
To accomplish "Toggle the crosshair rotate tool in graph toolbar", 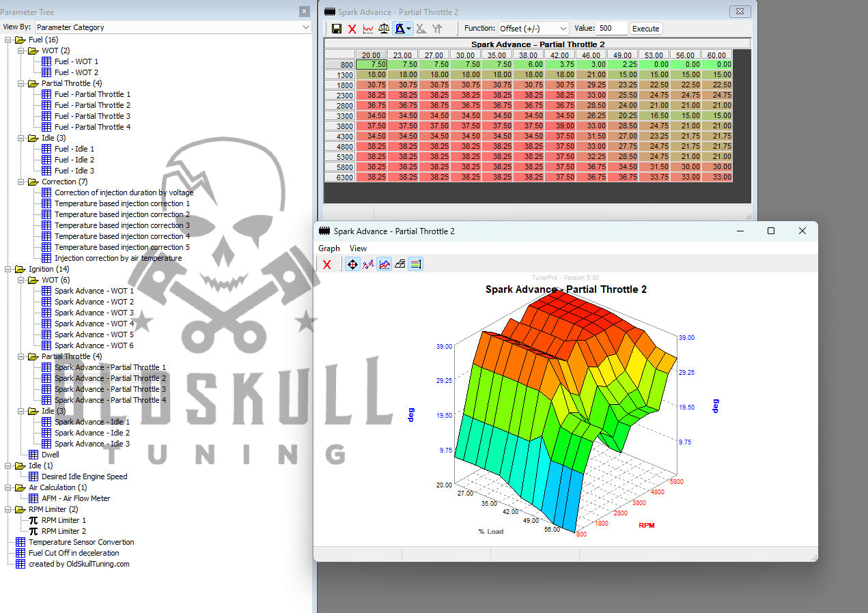I will [x=352, y=264].
